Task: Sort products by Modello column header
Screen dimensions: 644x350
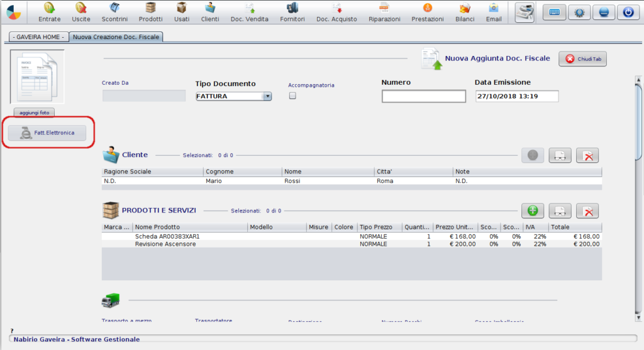Action: pos(277,227)
